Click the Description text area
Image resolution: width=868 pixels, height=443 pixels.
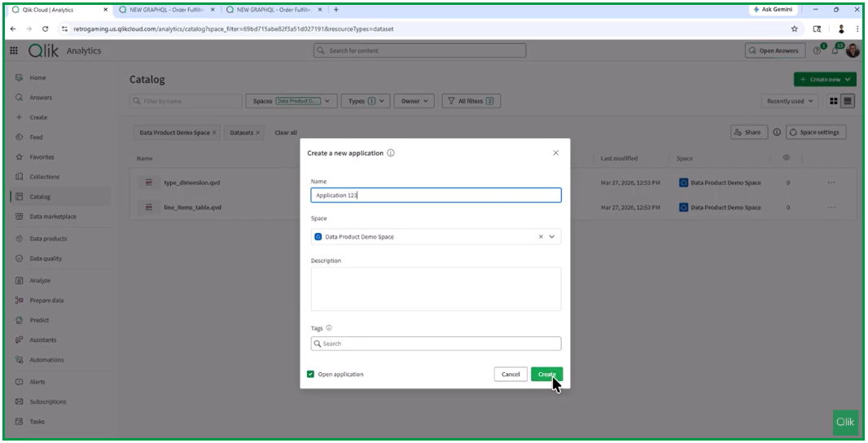click(x=436, y=289)
